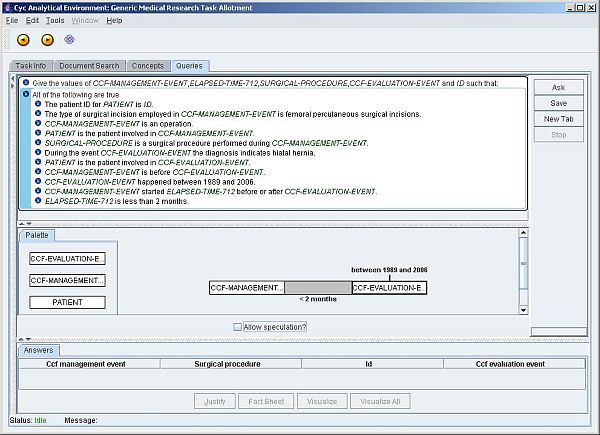Toggle split pane arrows above Palette

(x=24, y=223)
